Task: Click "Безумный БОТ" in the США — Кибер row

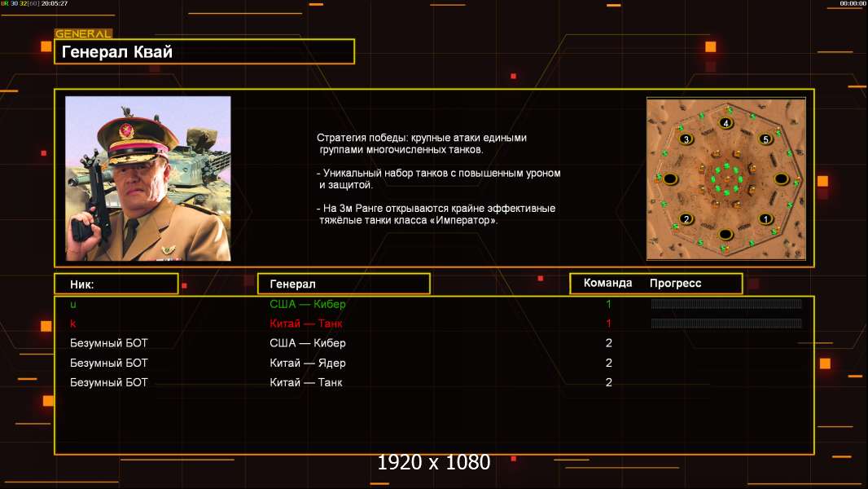Action: tap(109, 343)
